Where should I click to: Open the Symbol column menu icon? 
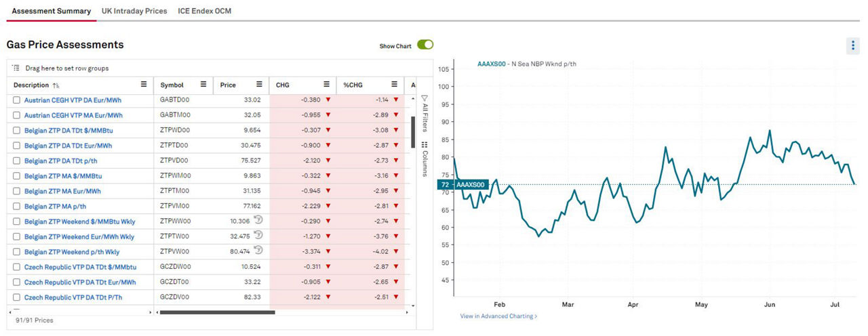click(x=203, y=85)
